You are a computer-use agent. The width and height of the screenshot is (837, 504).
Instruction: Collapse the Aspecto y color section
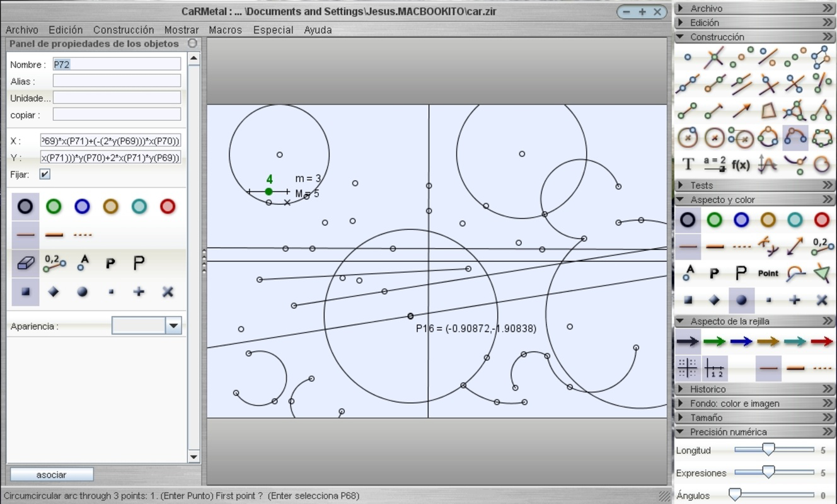[x=755, y=200]
